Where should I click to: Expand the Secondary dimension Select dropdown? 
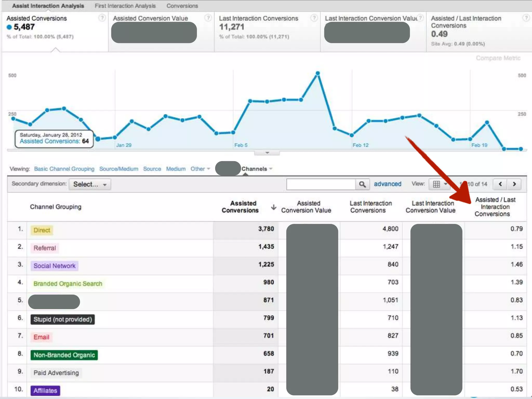(90, 184)
